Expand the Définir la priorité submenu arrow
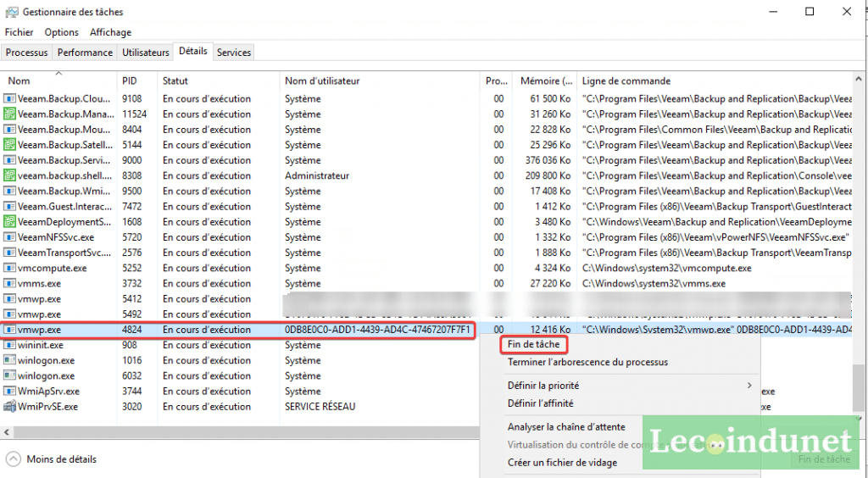This screenshot has height=478, width=868. click(749, 385)
